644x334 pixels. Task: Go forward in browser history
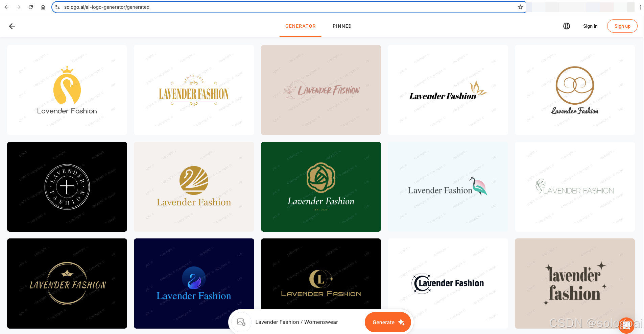pos(19,7)
